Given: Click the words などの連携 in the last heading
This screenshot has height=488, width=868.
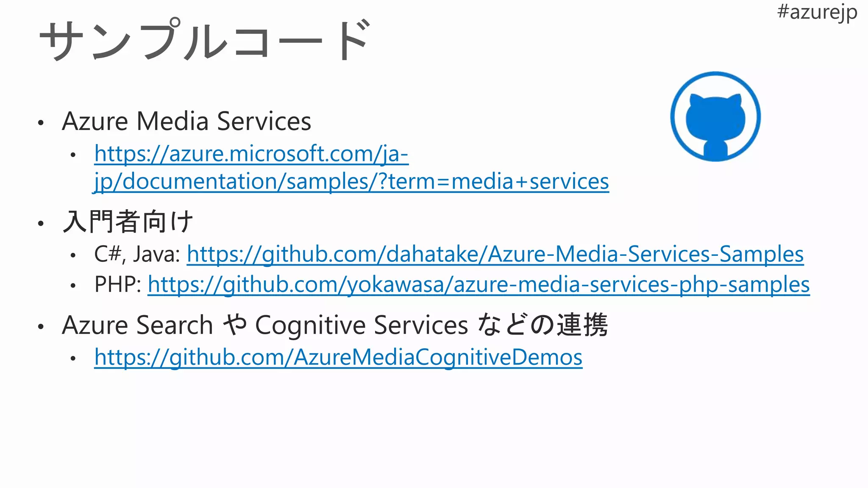Looking at the screenshot, I should (542, 325).
